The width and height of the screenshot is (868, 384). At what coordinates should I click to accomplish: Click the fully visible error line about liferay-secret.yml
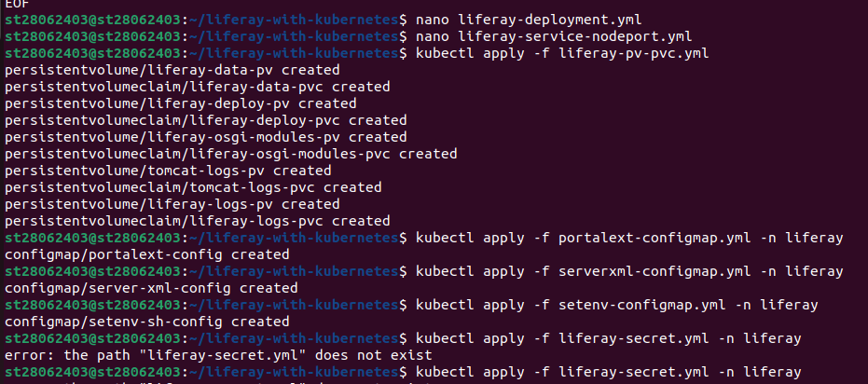(x=218, y=355)
